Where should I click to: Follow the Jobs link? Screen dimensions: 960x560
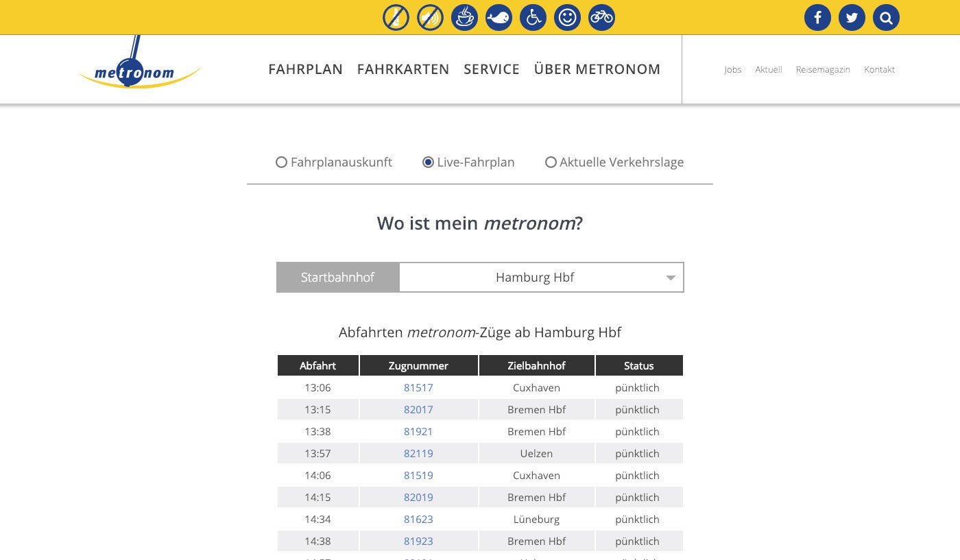[x=733, y=69]
